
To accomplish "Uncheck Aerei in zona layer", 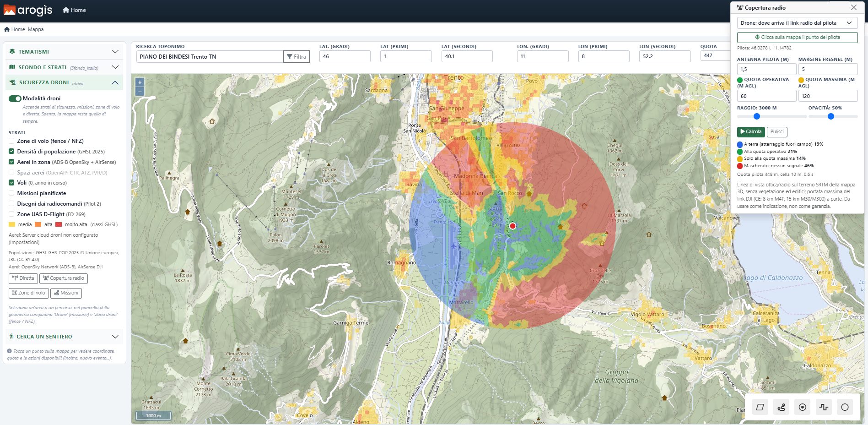I will point(11,162).
